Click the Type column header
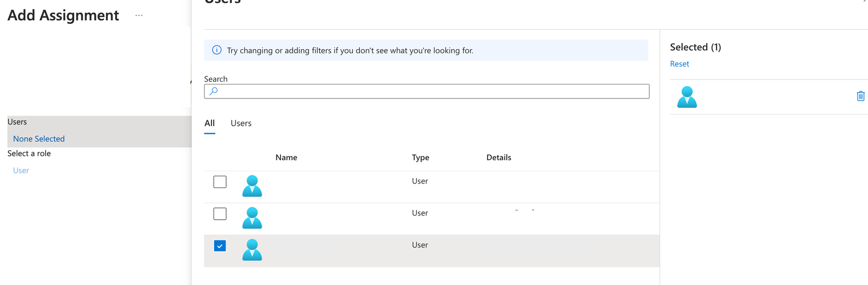The width and height of the screenshot is (868, 285). tap(421, 158)
